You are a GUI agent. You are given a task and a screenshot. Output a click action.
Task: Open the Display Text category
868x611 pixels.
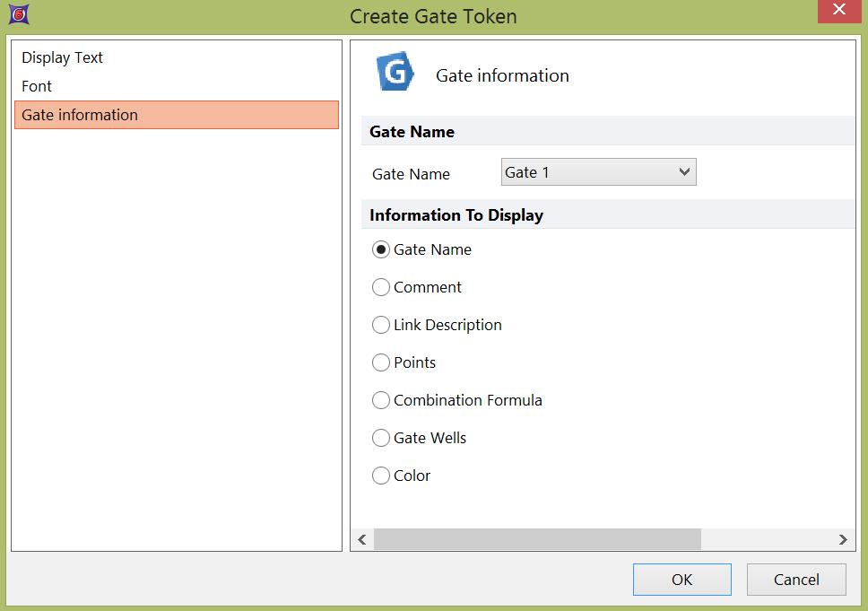[x=63, y=57]
